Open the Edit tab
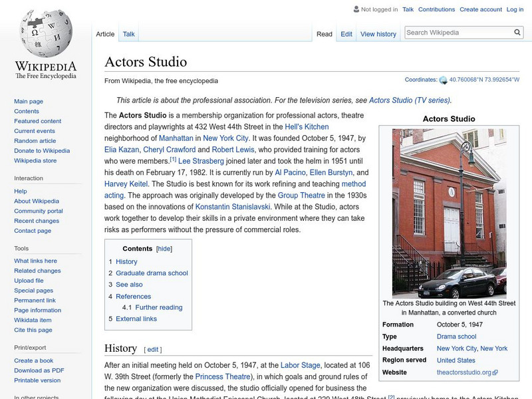Screen dimensions: 532x399 (x=346, y=34)
